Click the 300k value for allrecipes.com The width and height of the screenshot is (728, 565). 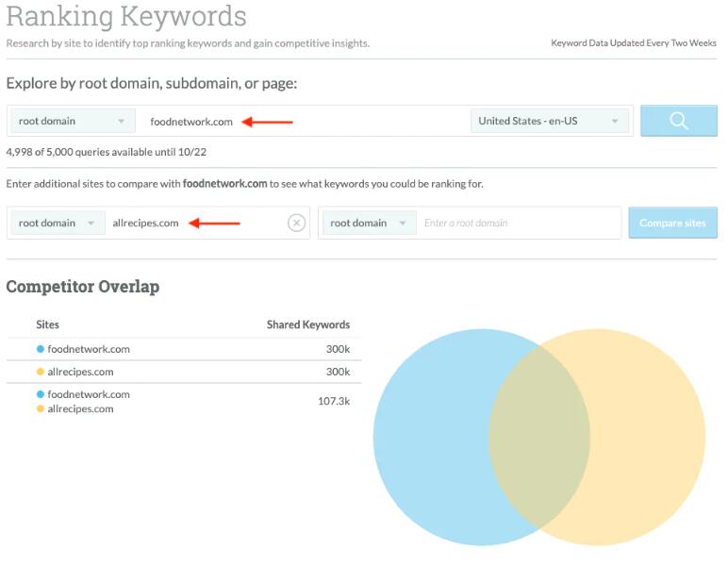[x=338, y=372]
